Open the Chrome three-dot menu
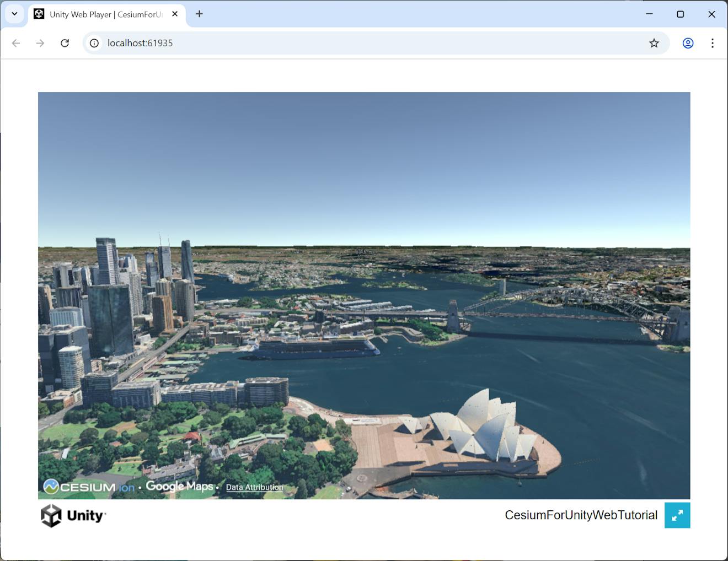728x561 pixels. (713, 42)
